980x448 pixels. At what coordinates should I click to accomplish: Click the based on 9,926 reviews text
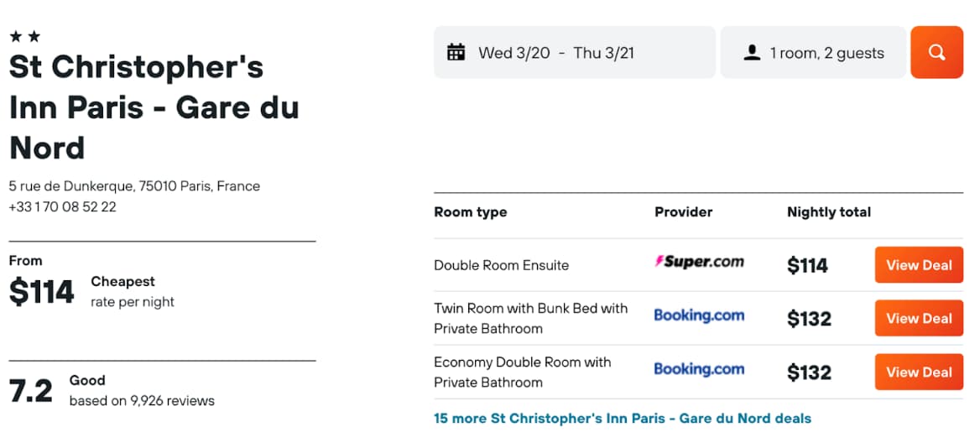142,401
